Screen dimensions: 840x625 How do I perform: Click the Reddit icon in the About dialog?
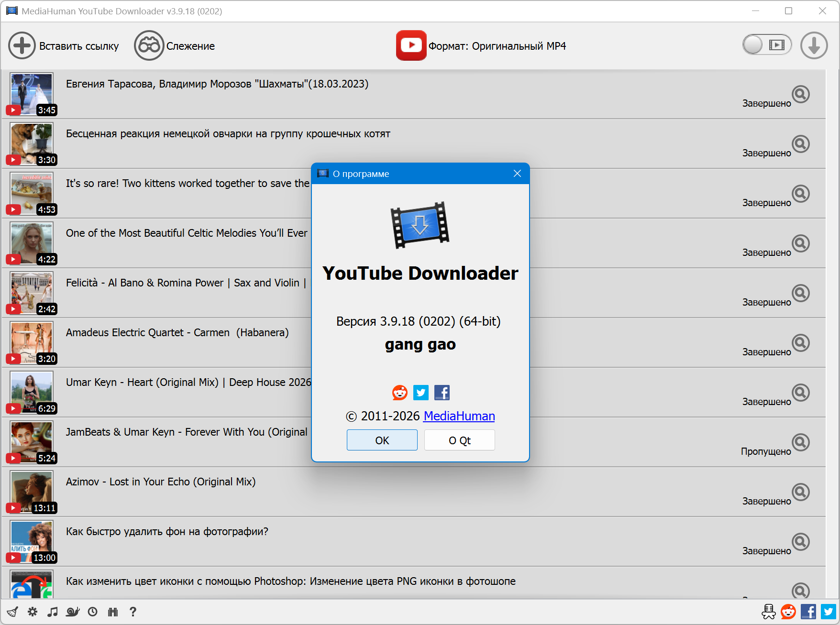tap(400, 393)
